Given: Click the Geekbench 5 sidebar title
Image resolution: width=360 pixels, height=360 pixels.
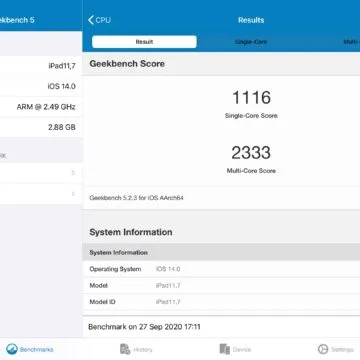Looking at the screenshot, I should coord(17,20).
